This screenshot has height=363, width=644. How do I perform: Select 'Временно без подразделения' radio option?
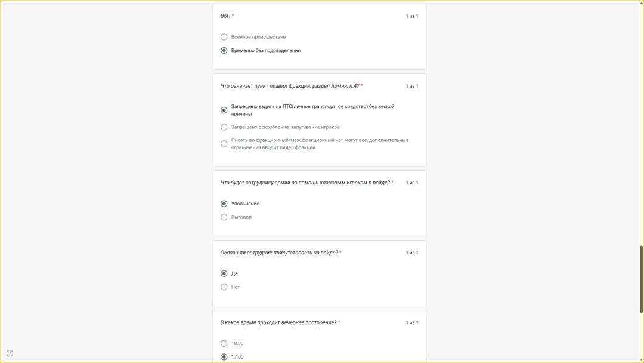[x=224, y=51]
